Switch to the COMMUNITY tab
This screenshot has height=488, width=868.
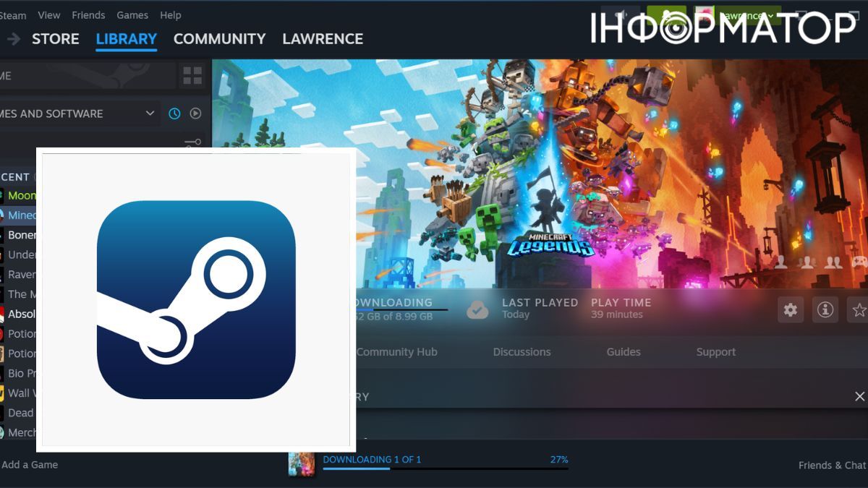(220, 39)
